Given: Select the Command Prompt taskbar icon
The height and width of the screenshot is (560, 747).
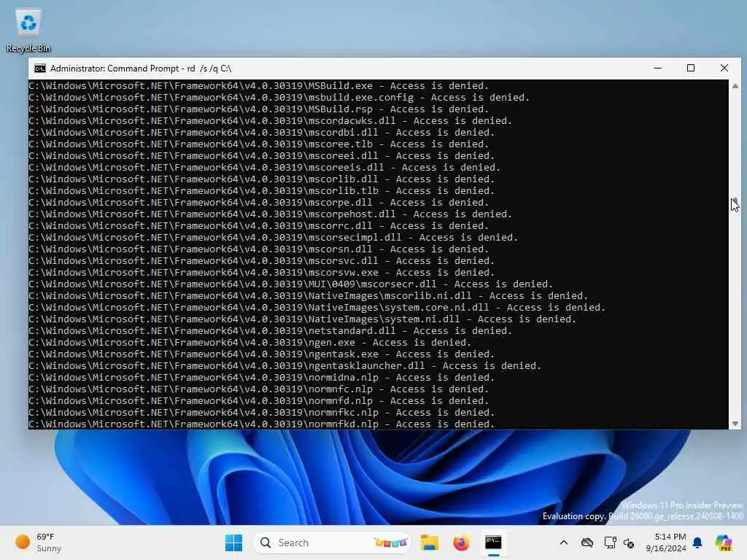Looking at the screenshot, I should 493,542.
